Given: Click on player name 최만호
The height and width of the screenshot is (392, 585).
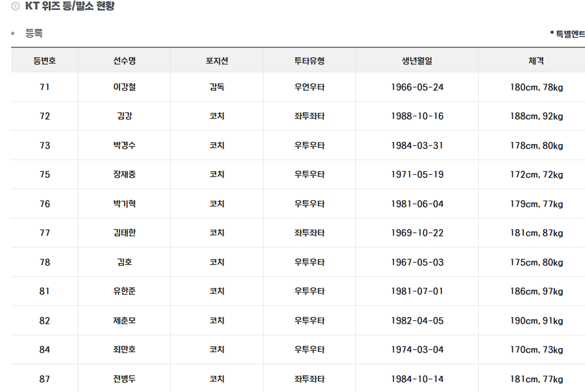Looking at the screenshot, I should click(124, 350).
